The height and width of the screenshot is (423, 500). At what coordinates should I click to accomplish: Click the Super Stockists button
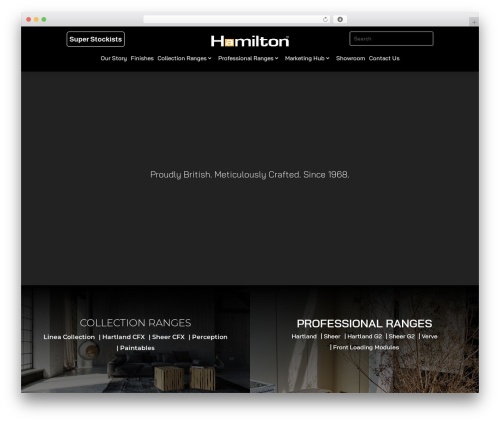[x=96, y=39]
